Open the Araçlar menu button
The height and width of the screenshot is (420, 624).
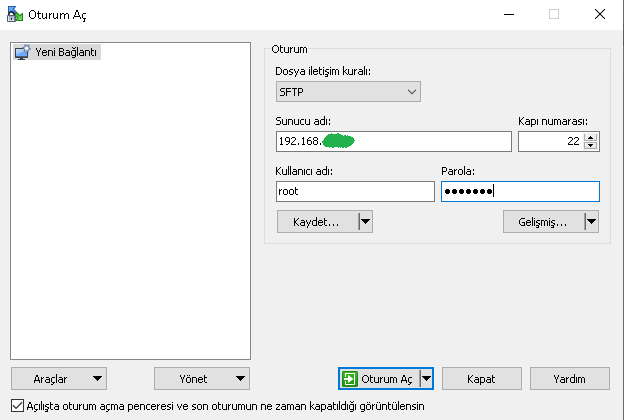pos(59,379)
